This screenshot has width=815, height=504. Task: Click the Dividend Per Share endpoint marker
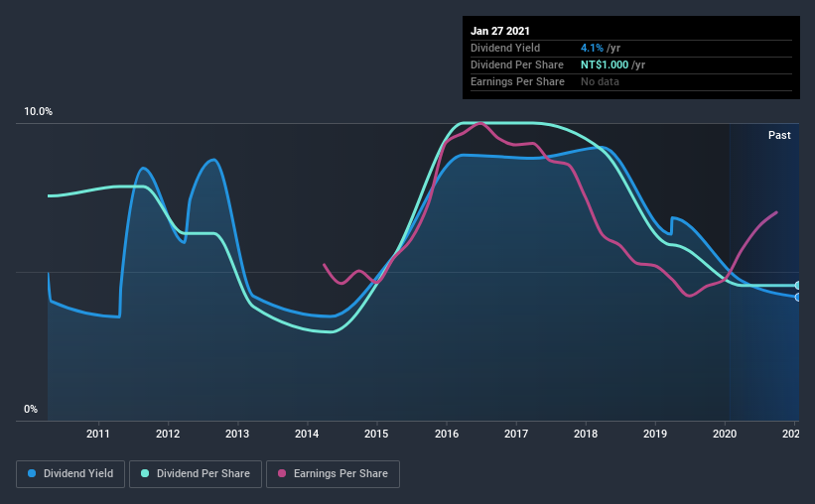(x=797, y=286)
